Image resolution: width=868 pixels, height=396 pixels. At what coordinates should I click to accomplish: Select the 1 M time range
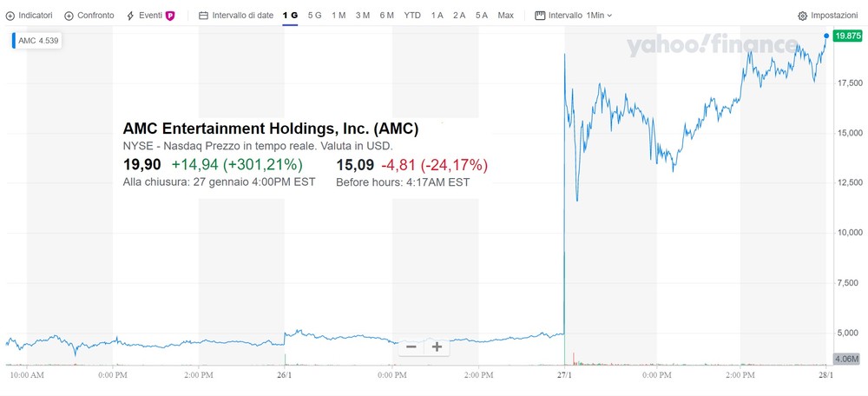coord(339,16)
